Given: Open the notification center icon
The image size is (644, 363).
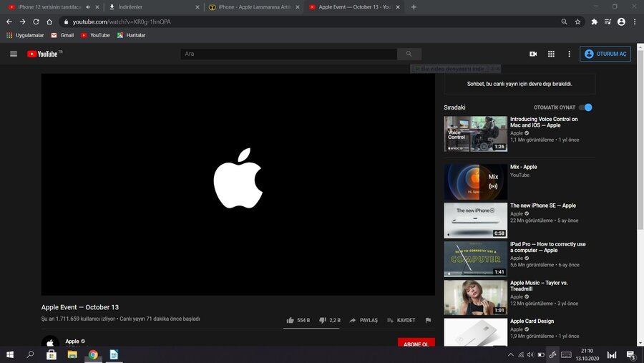Looking at the screenshot, I should [x=631, y=355].
